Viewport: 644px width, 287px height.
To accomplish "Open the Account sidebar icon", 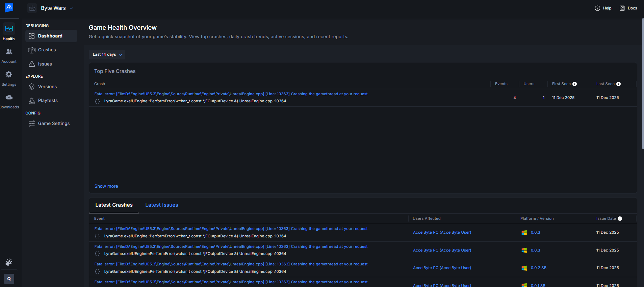I will click(x=9, y=52).
